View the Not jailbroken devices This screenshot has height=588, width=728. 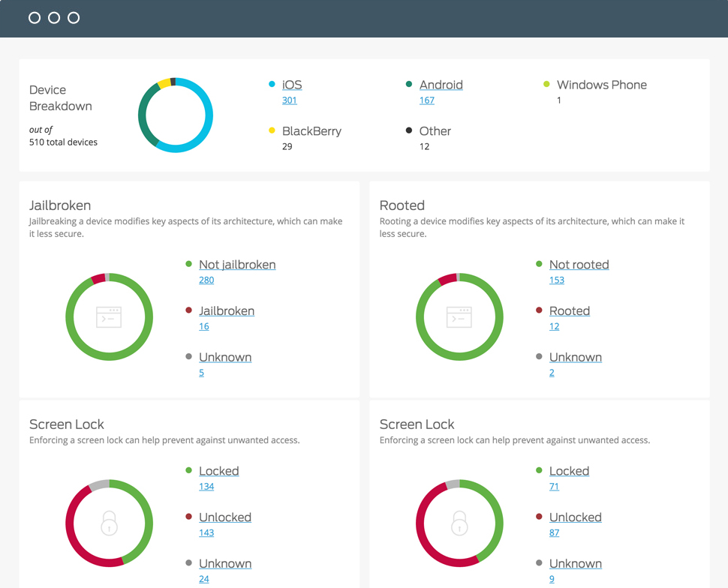(237, 265)
